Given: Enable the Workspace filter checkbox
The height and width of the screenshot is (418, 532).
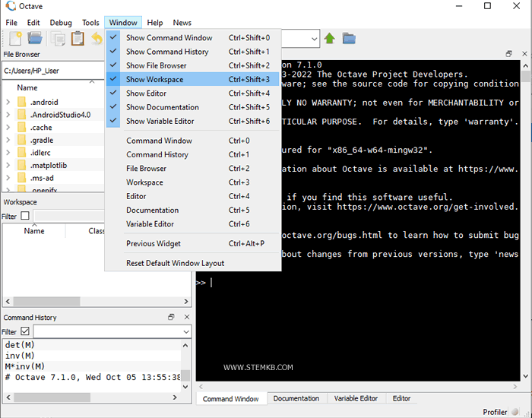Looking at the screenshot, I should point(25,217).
